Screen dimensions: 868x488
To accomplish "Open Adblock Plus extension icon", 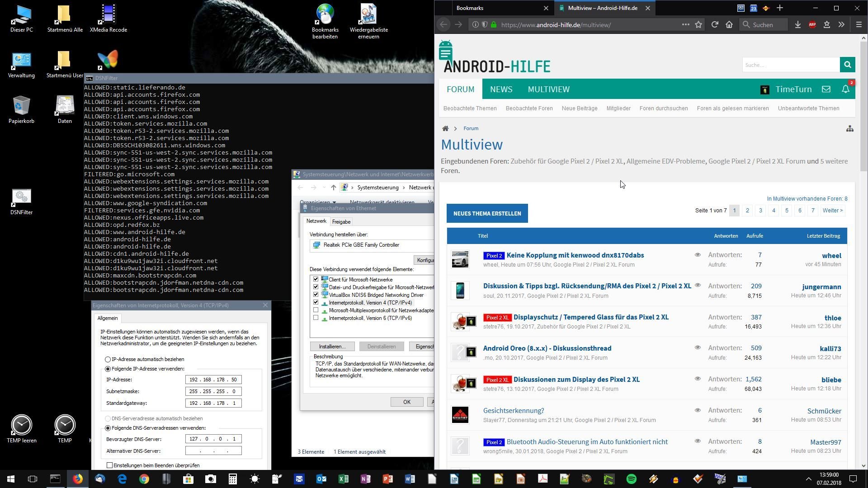I will [812, 25].
